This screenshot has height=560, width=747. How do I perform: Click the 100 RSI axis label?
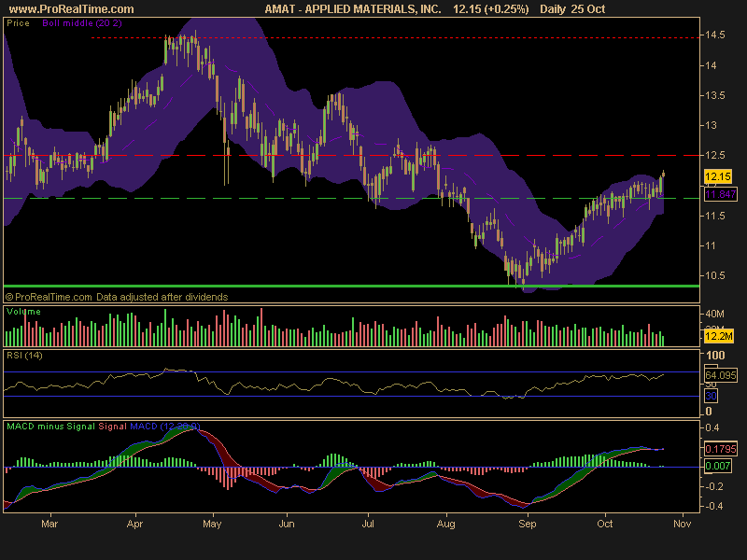tap(715, 356)
